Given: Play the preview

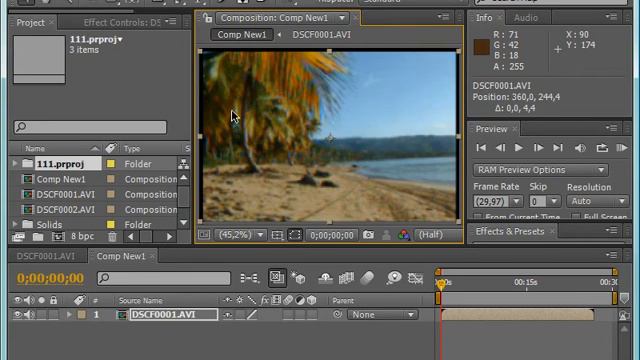Looking at the screenshot, I should click(519, 148).
